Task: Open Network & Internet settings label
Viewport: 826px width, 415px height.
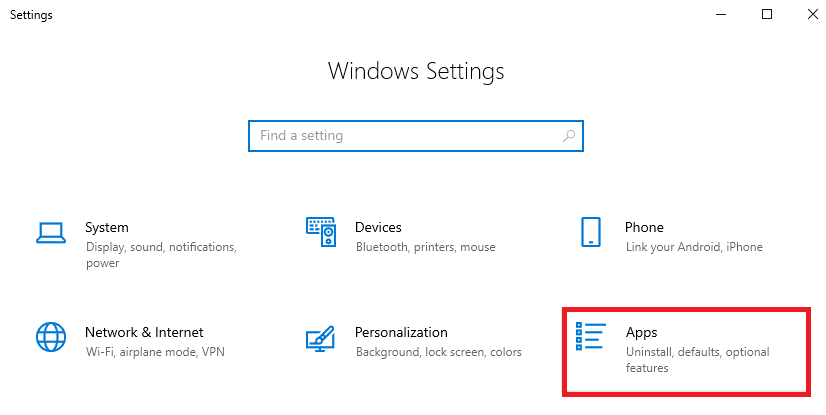Action: pyautogui.click(x=144, y=332)
